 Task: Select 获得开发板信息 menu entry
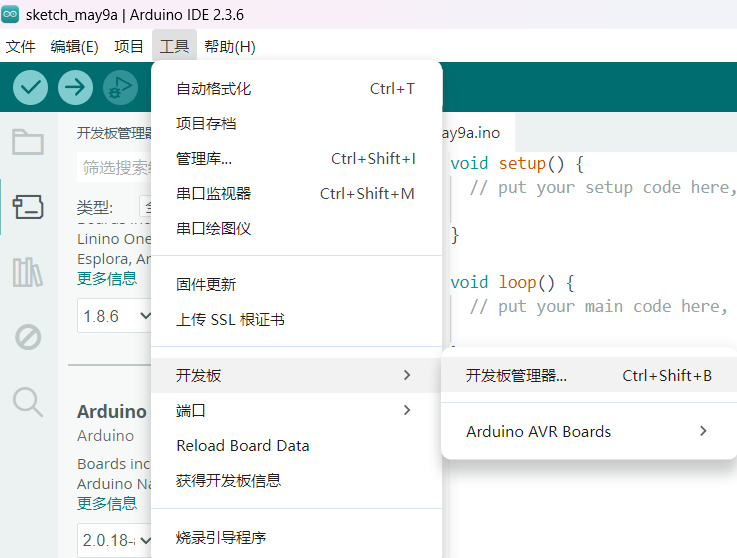pos(297,480)
